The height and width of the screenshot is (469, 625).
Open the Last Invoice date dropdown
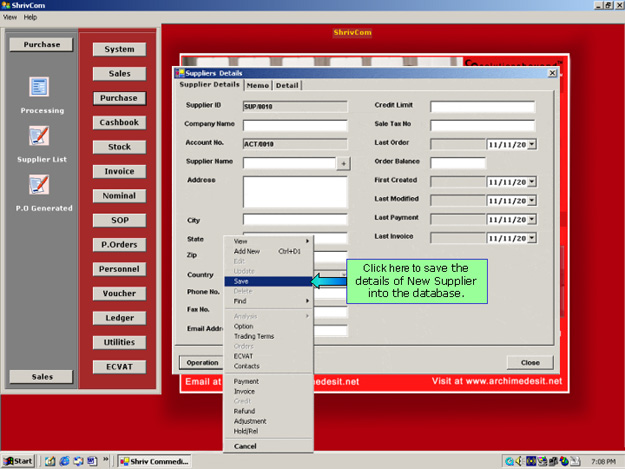click(x=532, y=237)
